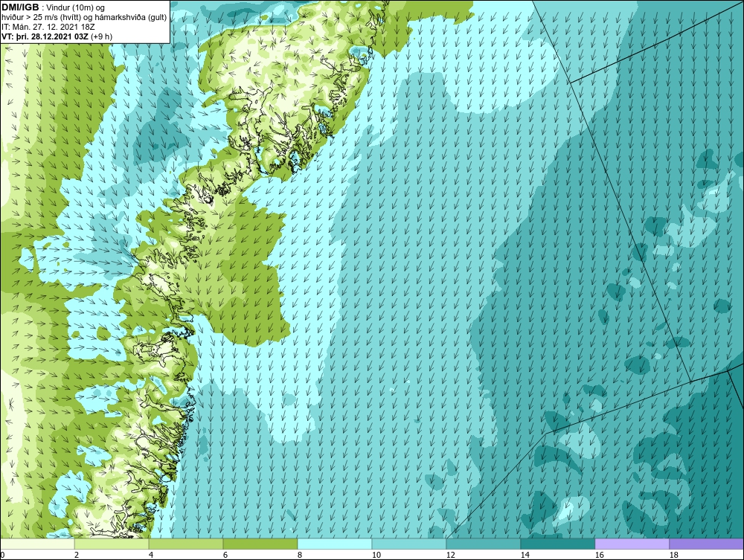Click the 4–6 m/s green legend swatch
This screenshot has width=744, height=560.
pyautogui.click(x=186, y=544)
